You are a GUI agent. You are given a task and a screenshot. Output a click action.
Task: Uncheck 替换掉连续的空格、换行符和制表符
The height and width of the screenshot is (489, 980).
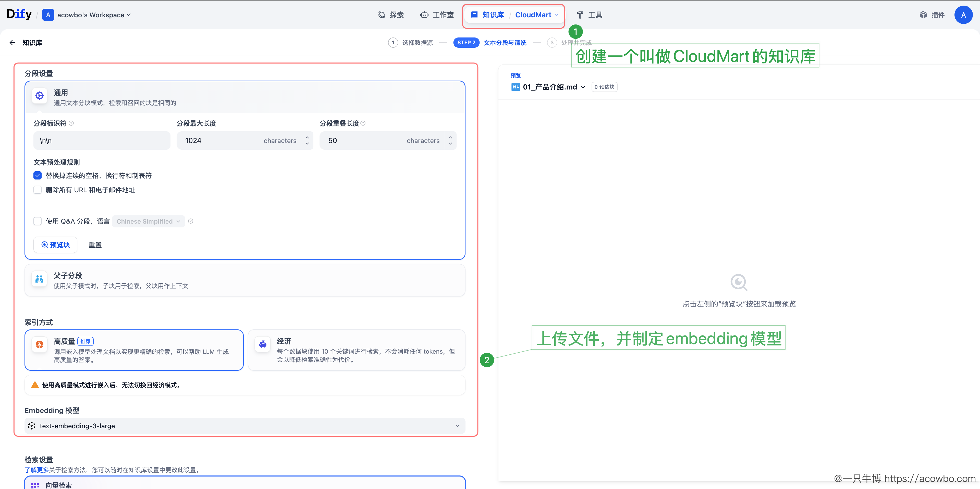tap(37, 175)
